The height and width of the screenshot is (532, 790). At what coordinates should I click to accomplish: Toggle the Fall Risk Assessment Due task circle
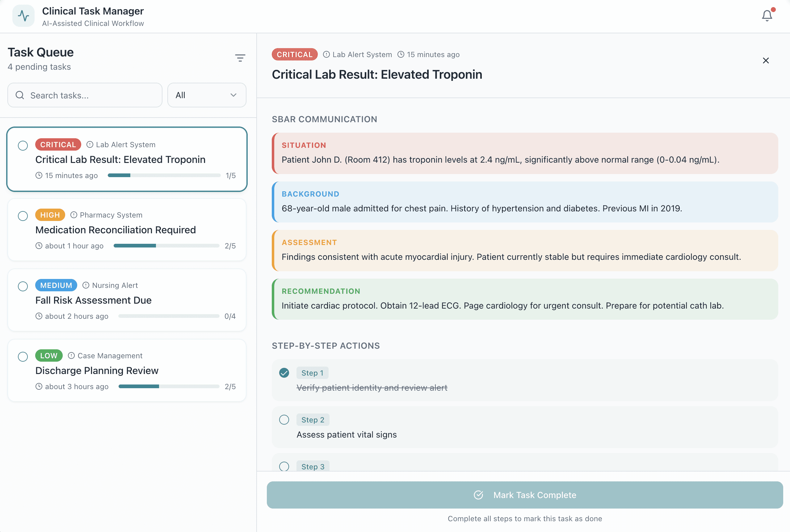click(x=23, y=286)
